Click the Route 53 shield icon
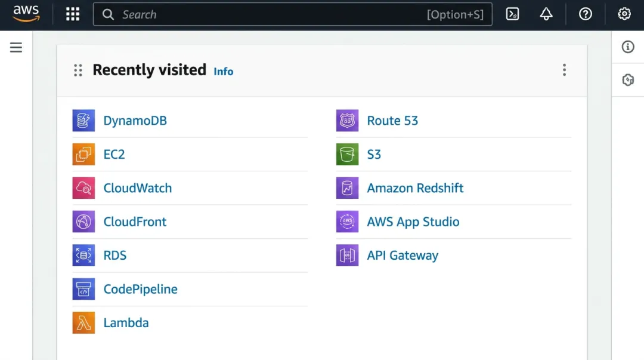Screen dimensions: 644x360 pos(347,121)
